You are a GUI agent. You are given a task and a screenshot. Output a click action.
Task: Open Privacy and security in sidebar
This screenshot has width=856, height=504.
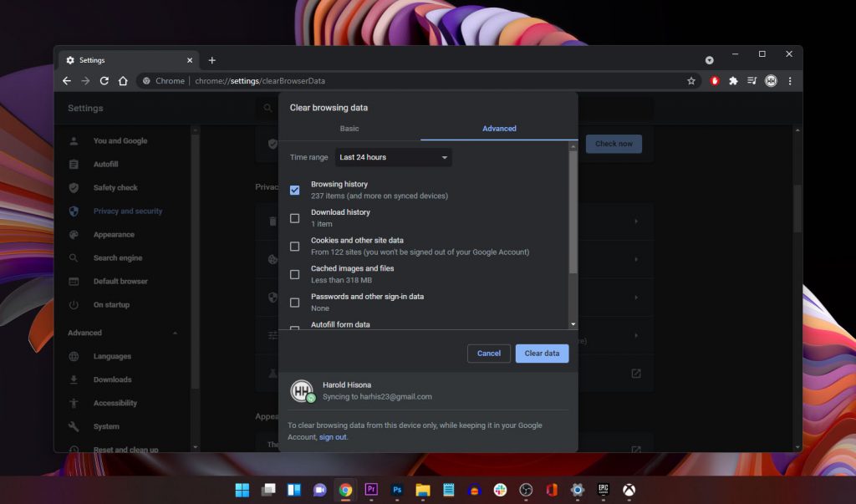128,211
